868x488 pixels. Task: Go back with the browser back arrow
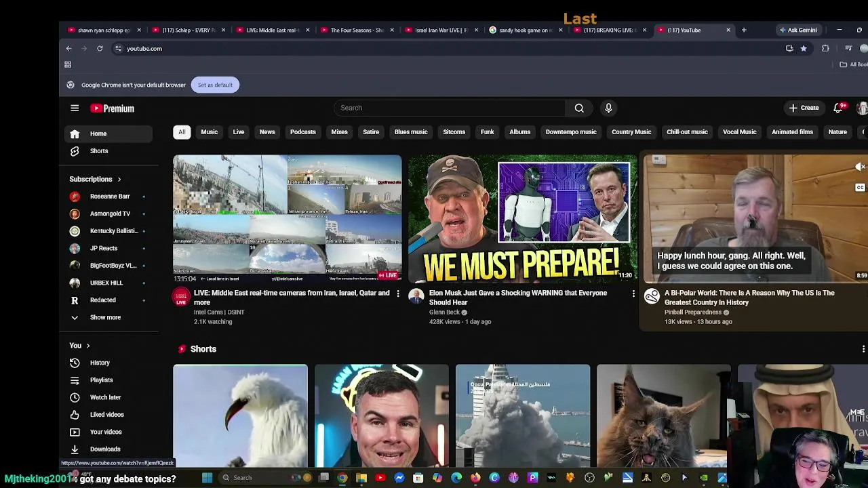point(68,48)
